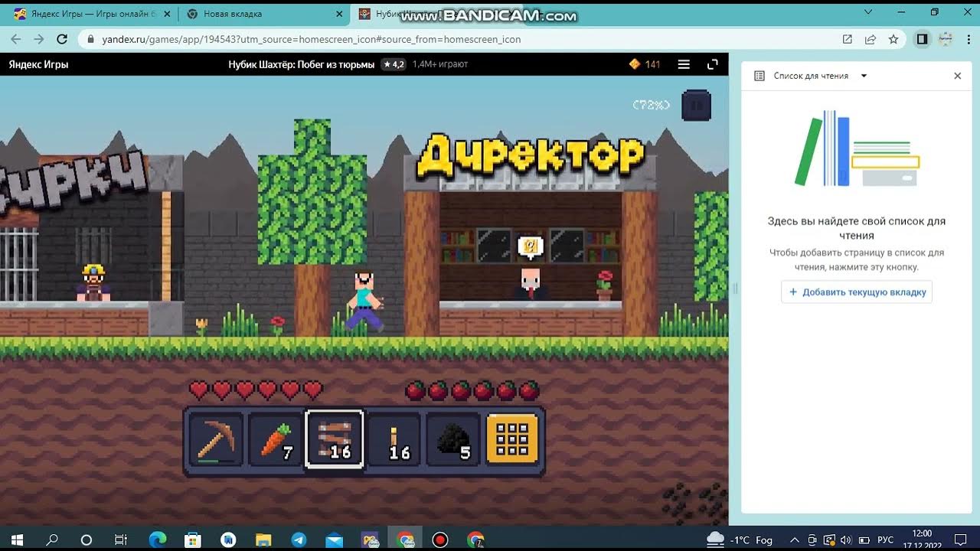Open the clock and calendar flyout

[922, 540]
